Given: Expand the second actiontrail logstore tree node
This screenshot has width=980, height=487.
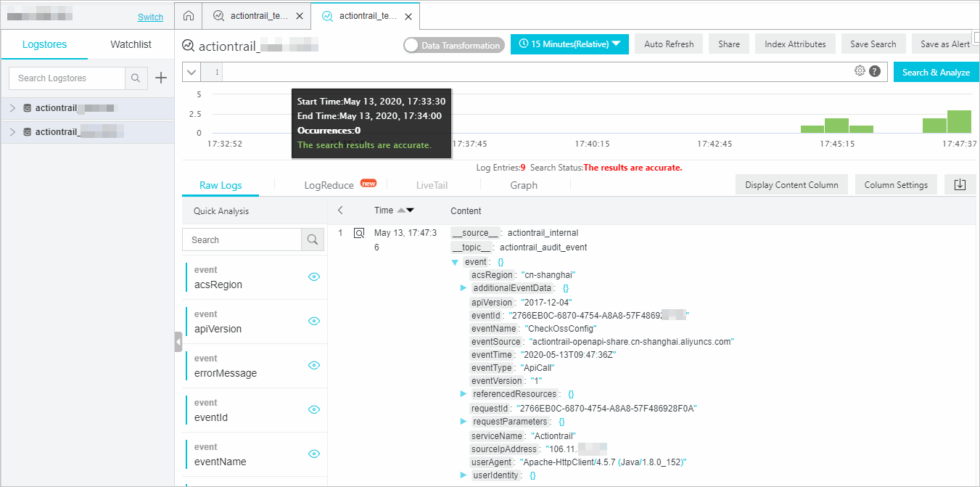Looking at the screenshot, I should pyautogui.click(x=12, y=132).
